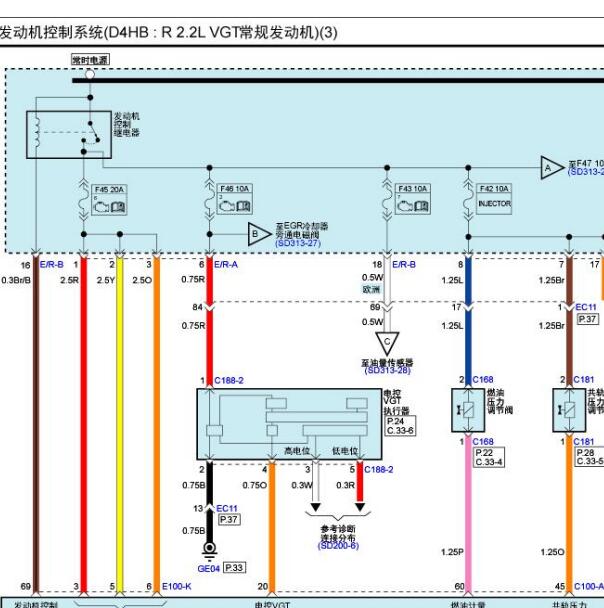
Task: Click the C188-2 label at pin 5
Action: point(378,470)
